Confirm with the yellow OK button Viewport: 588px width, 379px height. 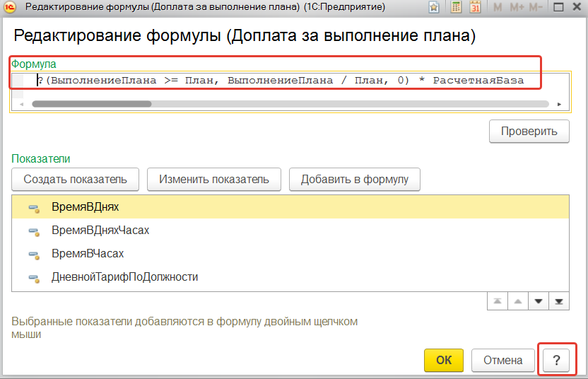coord(444,360)
